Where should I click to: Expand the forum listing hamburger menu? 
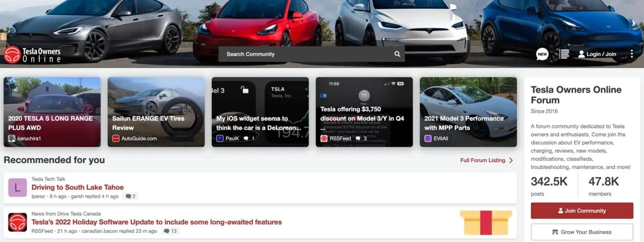coord(564,54)
